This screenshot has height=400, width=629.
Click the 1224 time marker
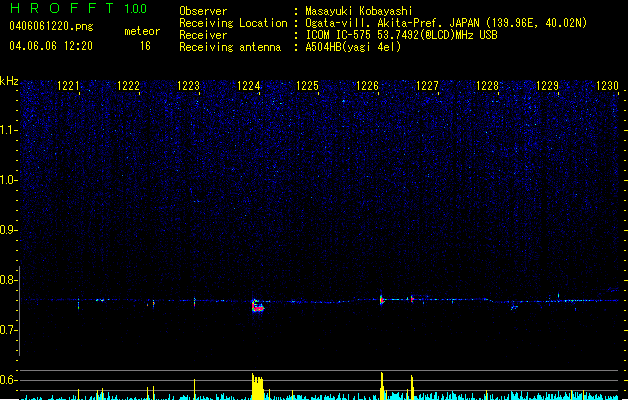point(248,86)
